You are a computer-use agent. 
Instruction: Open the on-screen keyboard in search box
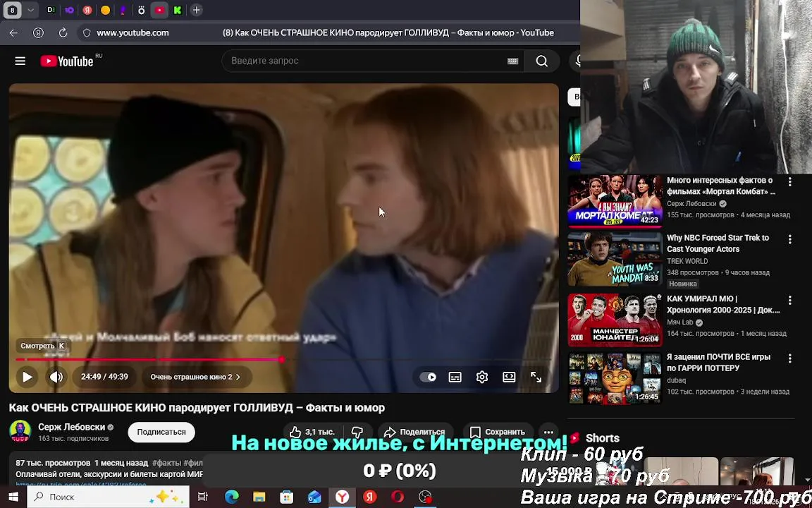pyautogui.click(x=512, y=61)
